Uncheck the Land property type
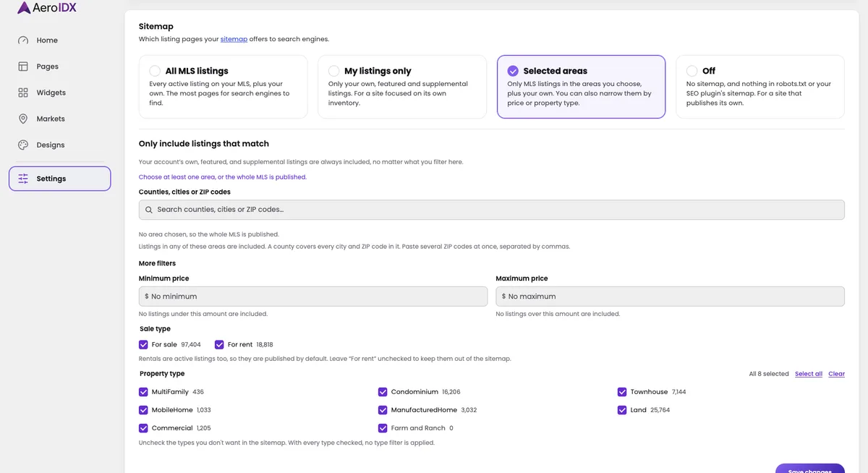Image resolution: width=868 pixels, height=473 pixels. coord(622,410)
